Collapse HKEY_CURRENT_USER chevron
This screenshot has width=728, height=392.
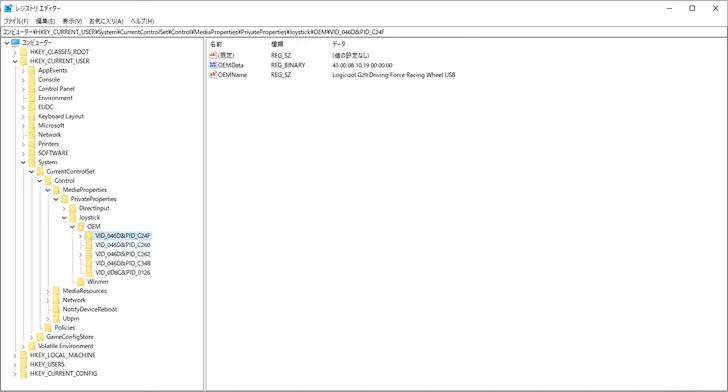click(x=15, y=61)
